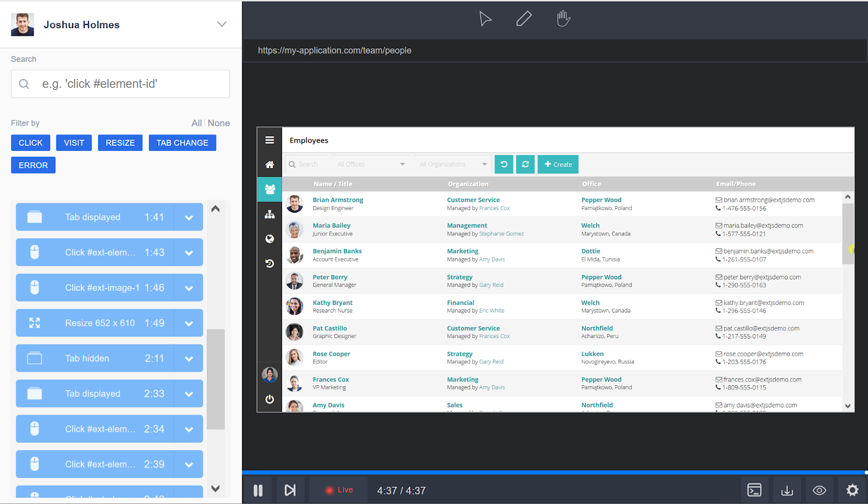Expand the Tab hidden 2:11 event
This screenshot has height=504, width=868.
pyautogui.click(x=189, y=358)
